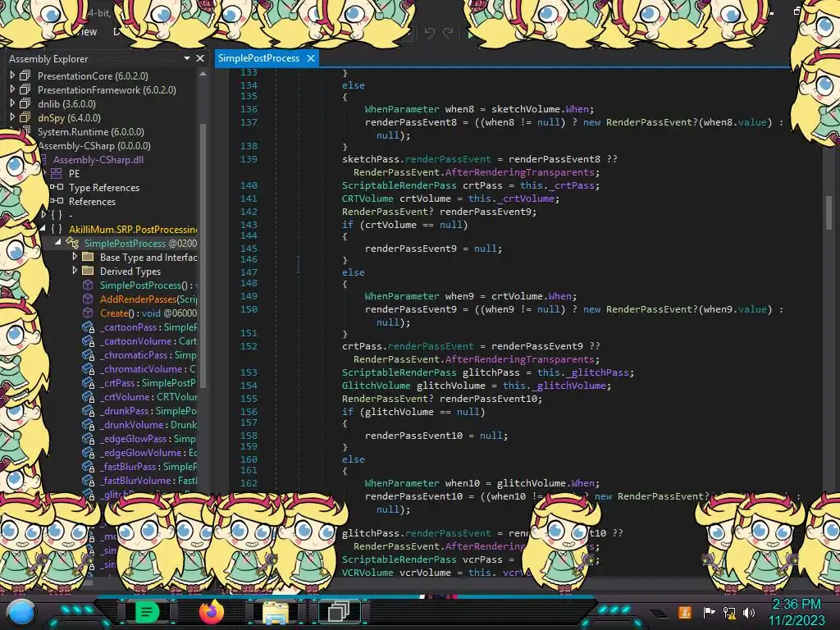The width and height of the screenshot is (840, 630).
Task: Click the Redo toolbar button
Action: 448,33
